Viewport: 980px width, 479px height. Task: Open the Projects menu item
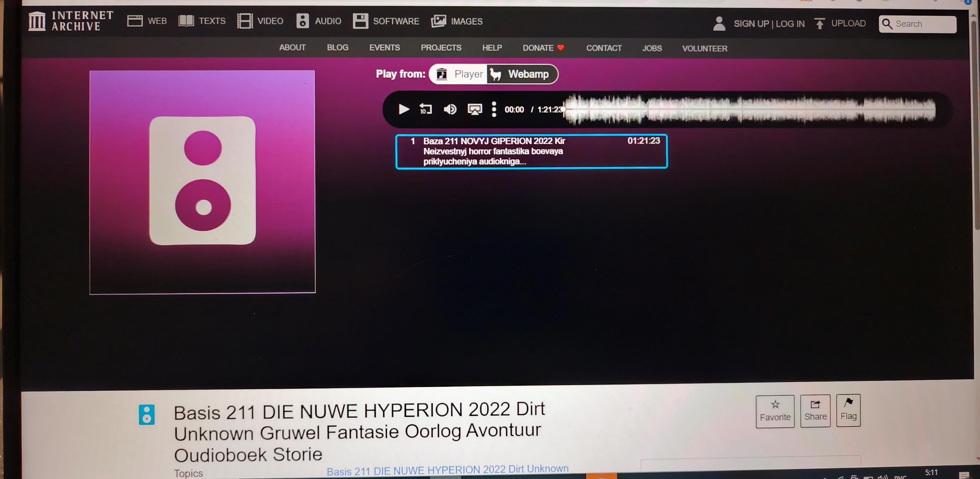click(x=441, y=48)
